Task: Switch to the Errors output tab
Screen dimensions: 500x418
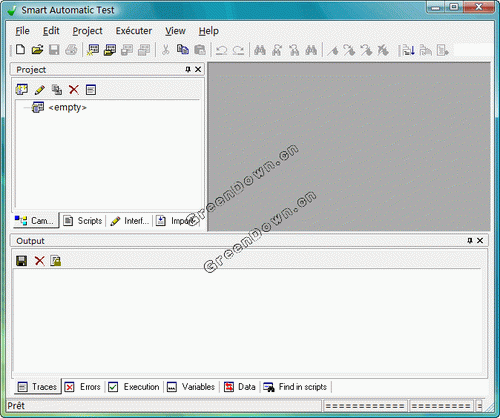Action: coord(83,387)
